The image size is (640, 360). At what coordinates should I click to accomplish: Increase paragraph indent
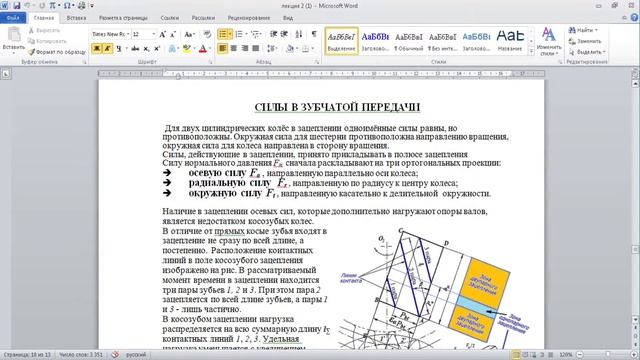pos(284,34)
